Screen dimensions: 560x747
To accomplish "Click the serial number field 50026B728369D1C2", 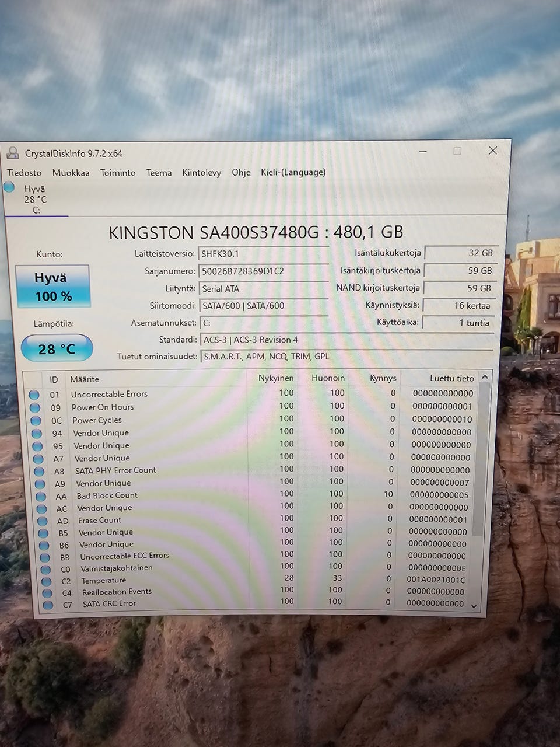I will 263,271.
